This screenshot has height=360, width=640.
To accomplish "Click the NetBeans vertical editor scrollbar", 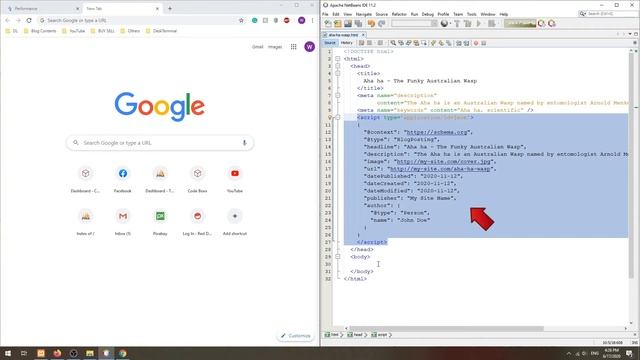I will [631, 166].
